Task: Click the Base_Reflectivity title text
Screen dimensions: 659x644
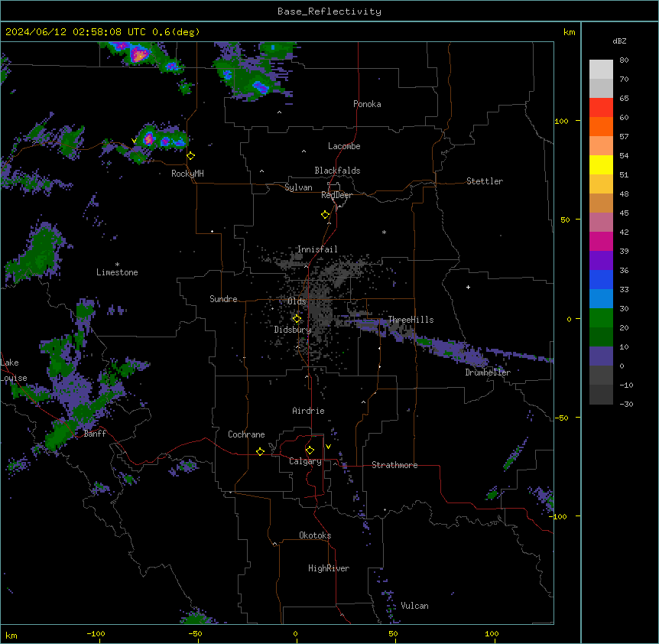Action: [x=329, y=11]
